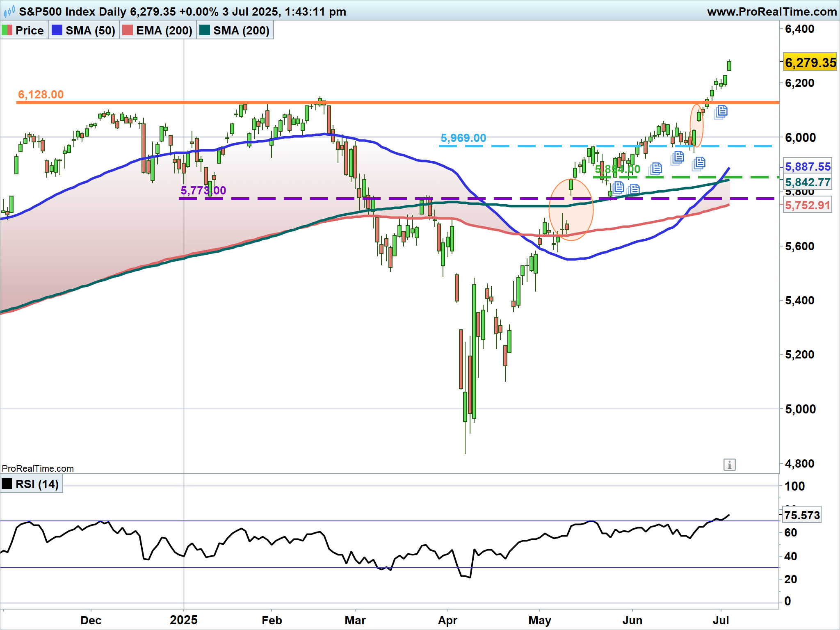Select the EMA (200) legend label

(164, 31)
